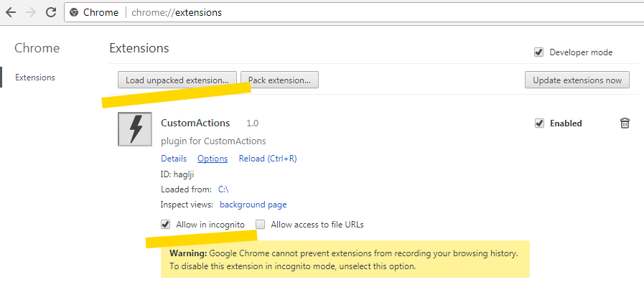644x300 pixels.
Task: Click the Chrome page icon in address bar
Action: [x=75, y=13]
